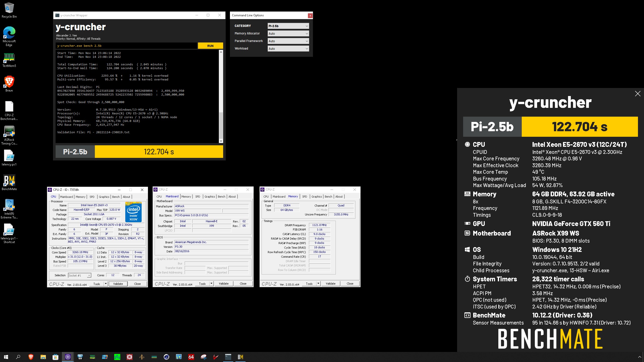Click '26,322 timer calls' in BenchMate

click(558, 279)
